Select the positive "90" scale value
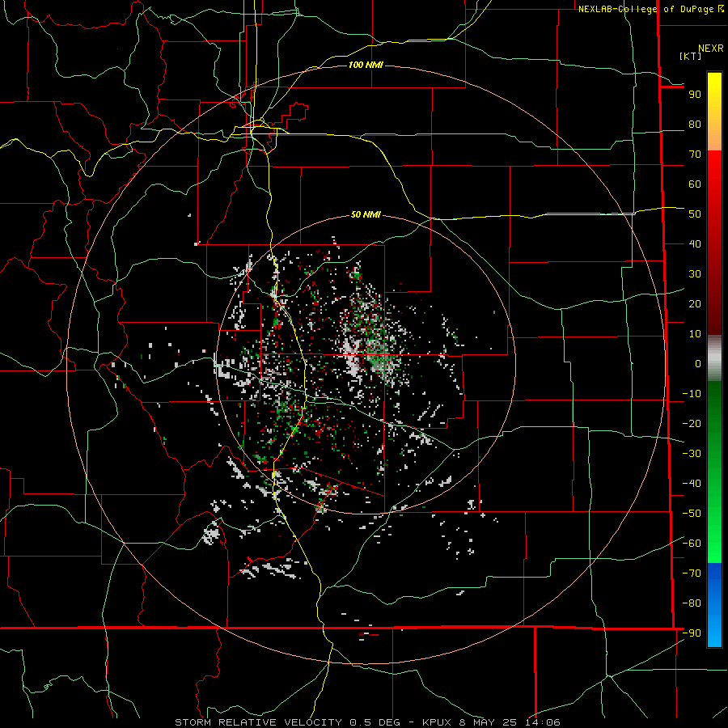 coord(695,95)
